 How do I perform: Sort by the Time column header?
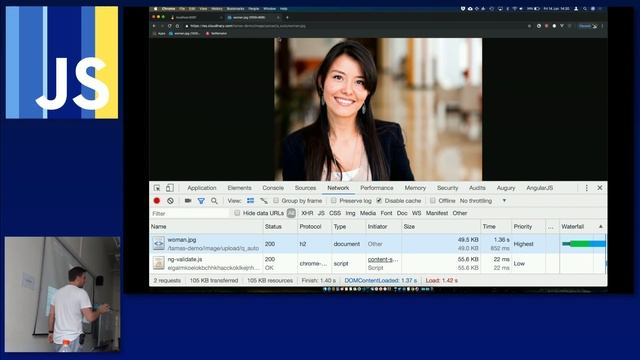[496, 227]
